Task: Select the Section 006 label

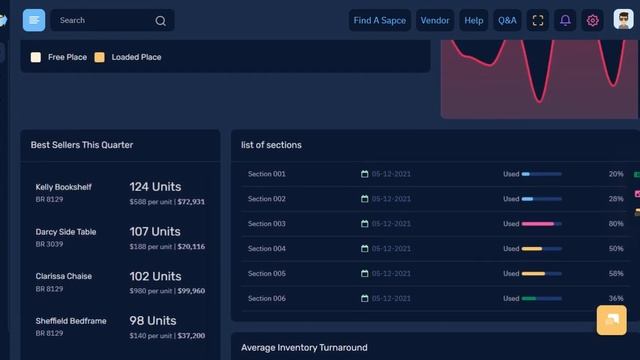Action: [x=267, y=299]
